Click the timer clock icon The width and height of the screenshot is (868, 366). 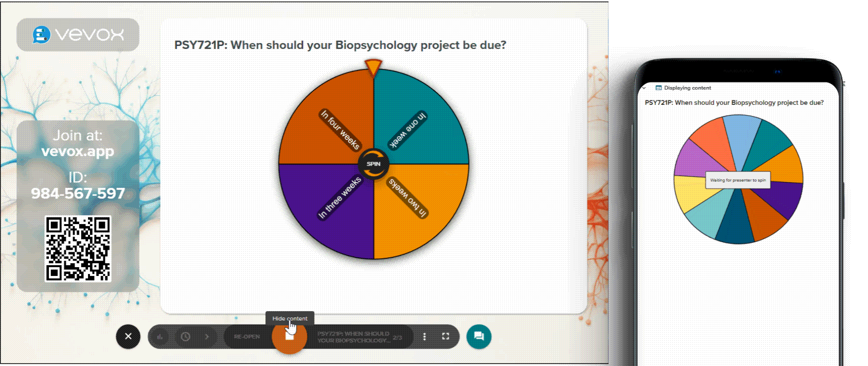[x=185, y=337]
